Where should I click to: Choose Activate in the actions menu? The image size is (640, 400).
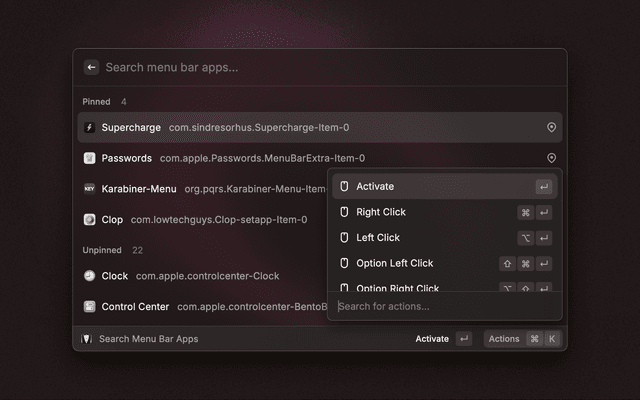(375, 187)
